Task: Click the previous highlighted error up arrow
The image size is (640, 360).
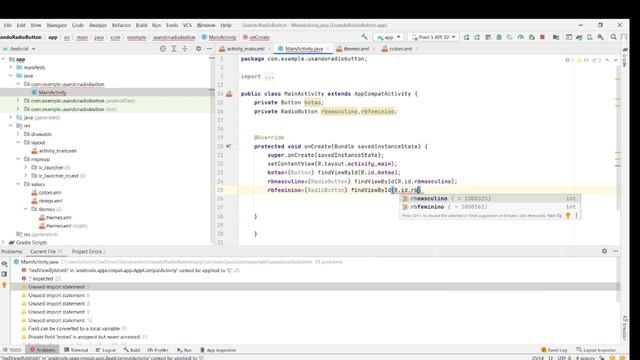Action: [x=607, y=60]
